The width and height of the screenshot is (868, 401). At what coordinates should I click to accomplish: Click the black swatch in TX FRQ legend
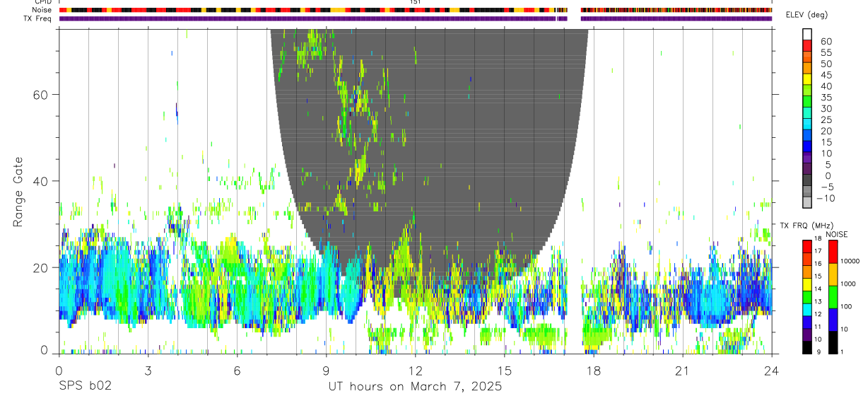click(808, 347)
